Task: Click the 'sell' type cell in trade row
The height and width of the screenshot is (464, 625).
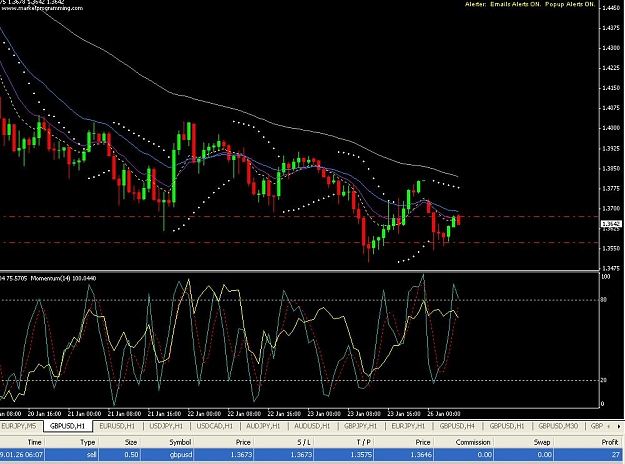Action: point(71,454)
